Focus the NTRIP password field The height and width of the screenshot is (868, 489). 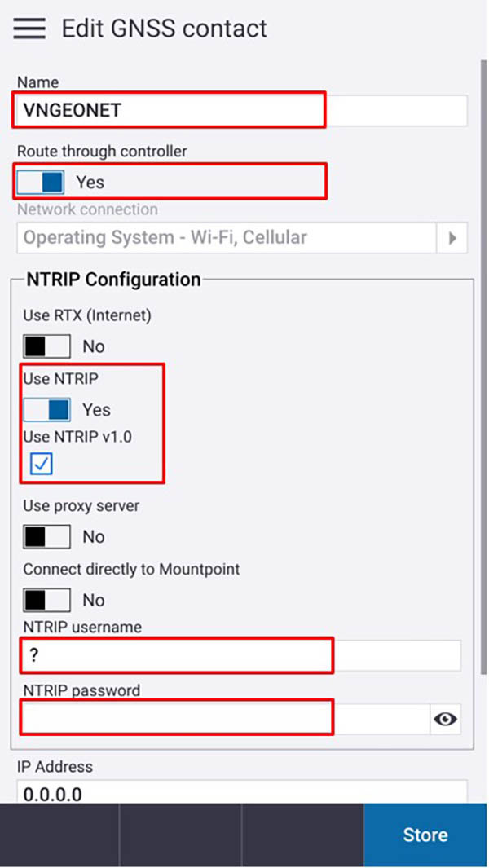point(226,719)
